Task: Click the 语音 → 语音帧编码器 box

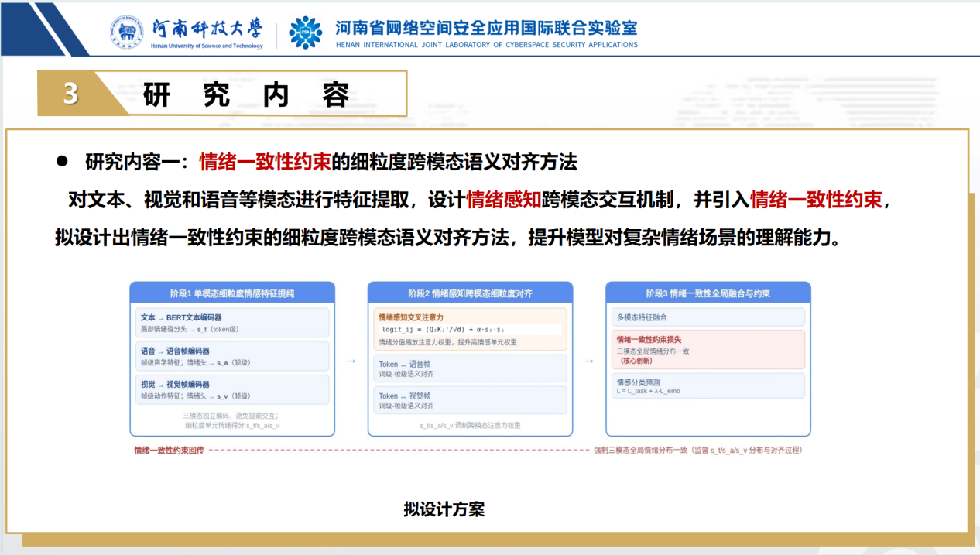Action: click(232, 356)
